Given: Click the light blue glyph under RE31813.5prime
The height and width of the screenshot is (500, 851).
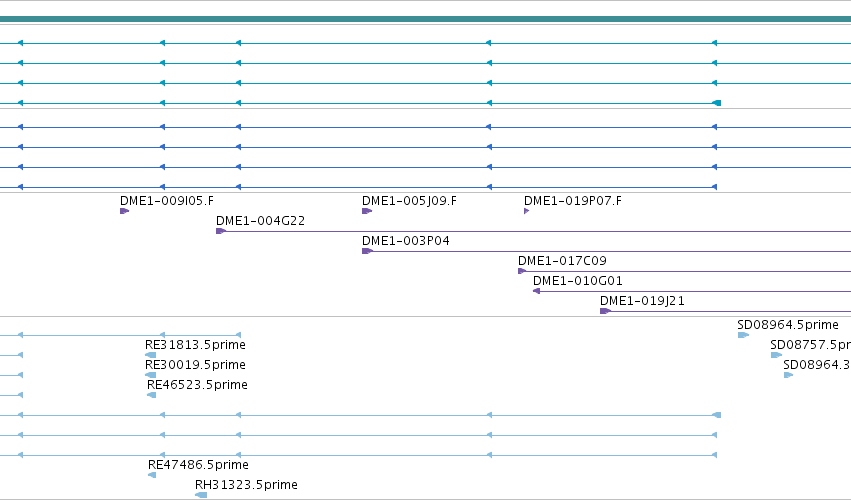Looking at the screenshot, I should [150, 355].
